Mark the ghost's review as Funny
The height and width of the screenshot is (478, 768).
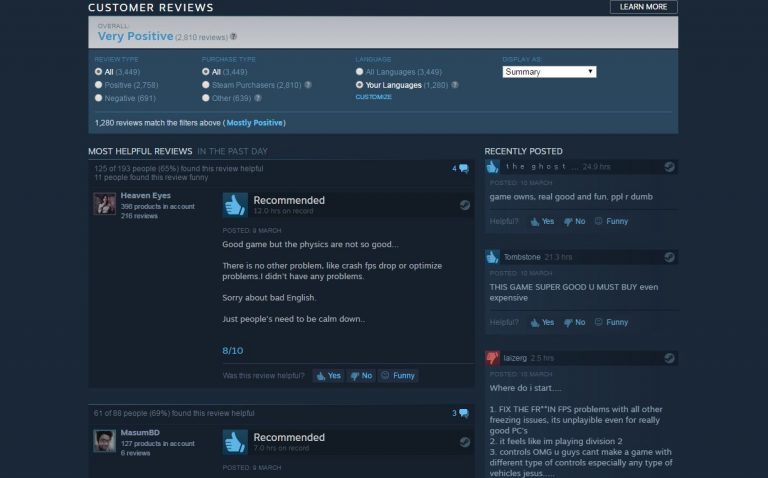pyautogui.click(x=611, y=221)
